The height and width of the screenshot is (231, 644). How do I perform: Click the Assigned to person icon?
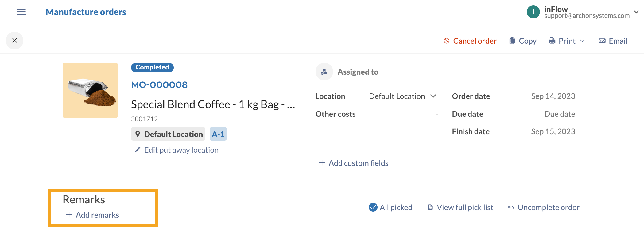[x=324, y=72]
